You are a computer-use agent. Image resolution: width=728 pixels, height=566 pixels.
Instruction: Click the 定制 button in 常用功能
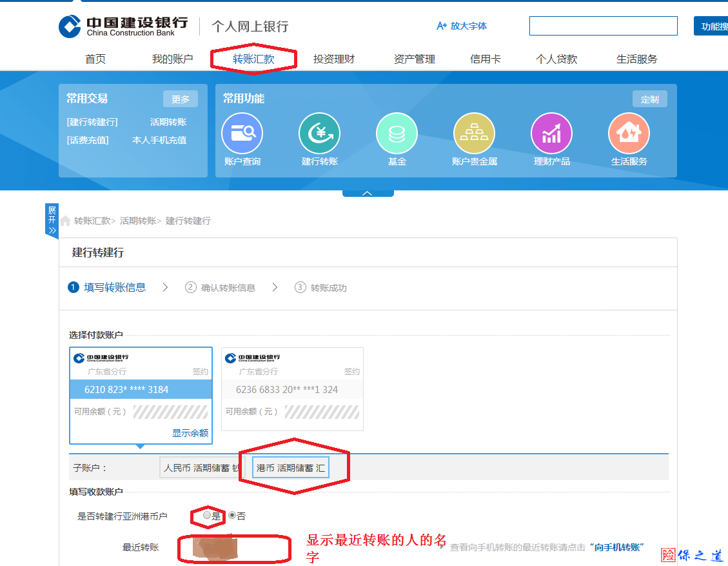click(x=649, y=99)
